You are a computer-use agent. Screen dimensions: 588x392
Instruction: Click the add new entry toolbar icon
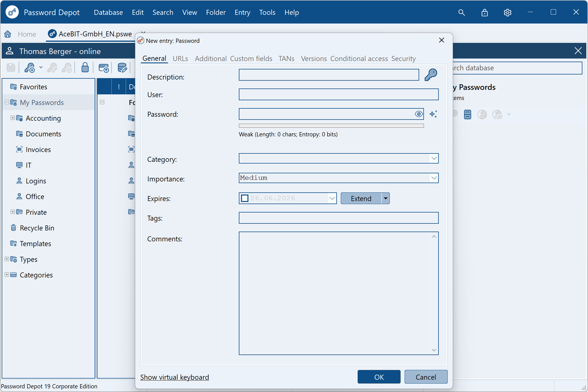coord(30,68)
